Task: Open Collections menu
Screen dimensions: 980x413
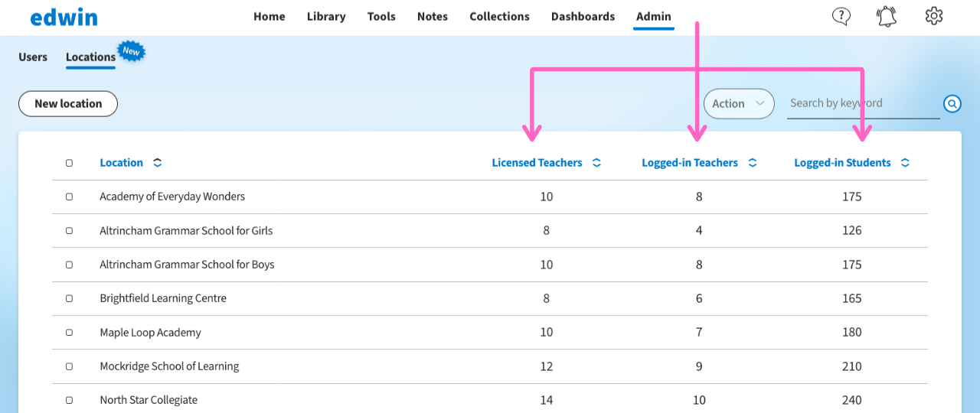Action: tap(500, 16)
